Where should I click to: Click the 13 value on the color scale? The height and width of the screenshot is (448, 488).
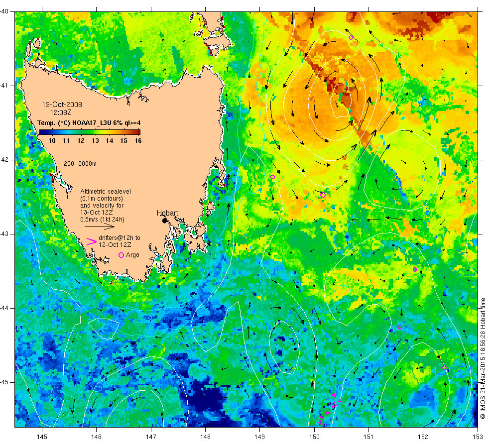95,140
